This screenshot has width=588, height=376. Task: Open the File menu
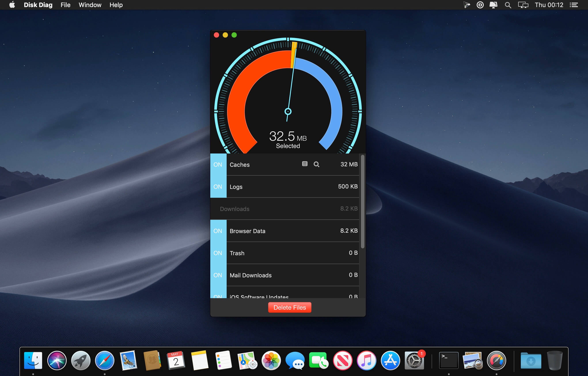[x=65, y=5]
